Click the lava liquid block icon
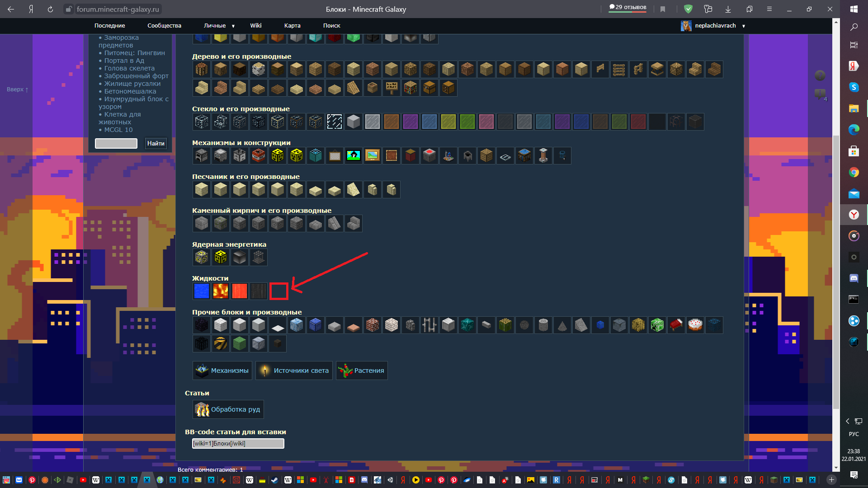The height and width of the screenshot is (488, 868). [x=221, y=291]
